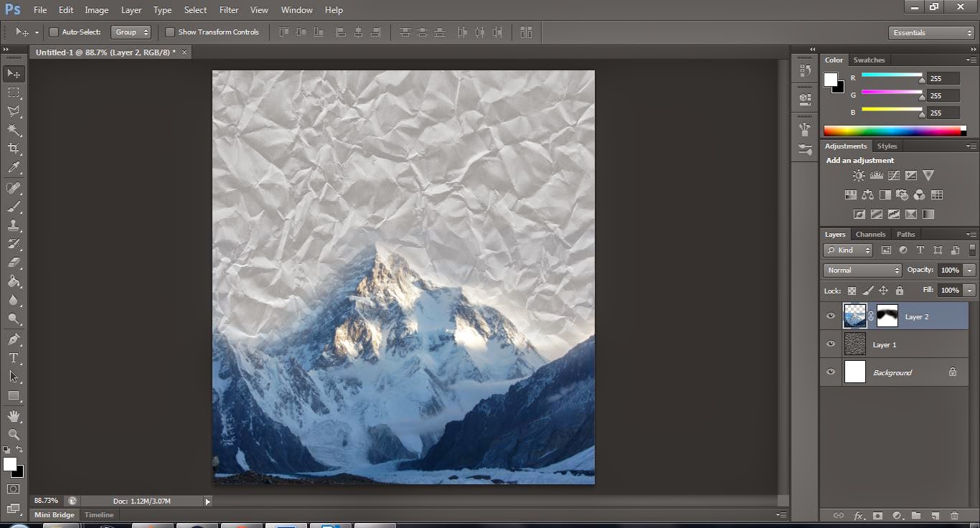Open layer styles fx menu

click(858, 516)
